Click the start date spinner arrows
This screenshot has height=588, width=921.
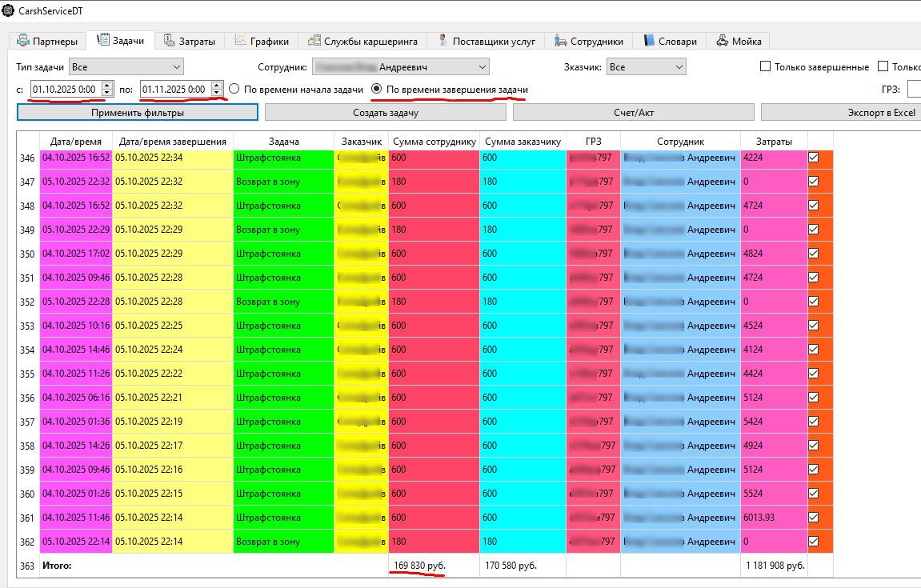tap(107, 90)
